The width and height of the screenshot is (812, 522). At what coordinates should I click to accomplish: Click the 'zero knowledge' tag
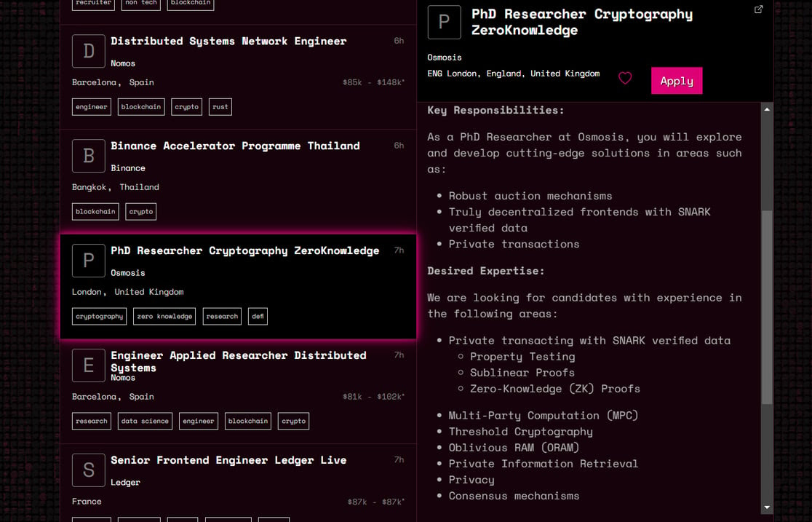click(164, 316)
